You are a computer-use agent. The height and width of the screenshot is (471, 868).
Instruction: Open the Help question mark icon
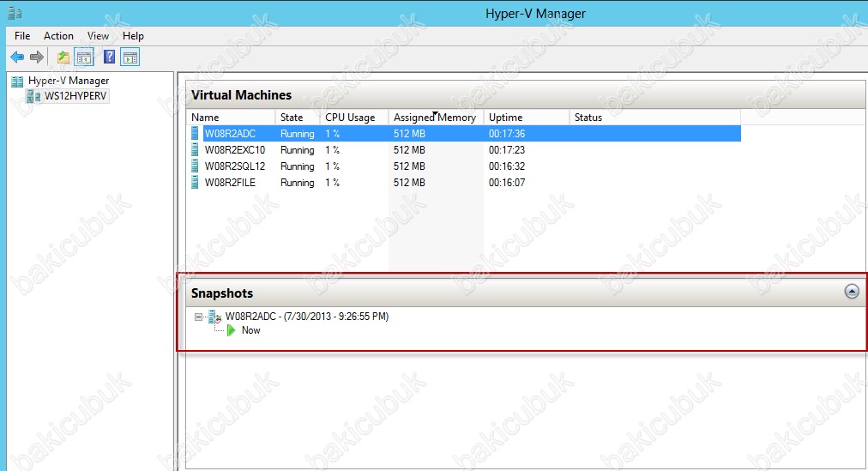tap(110, 57)
